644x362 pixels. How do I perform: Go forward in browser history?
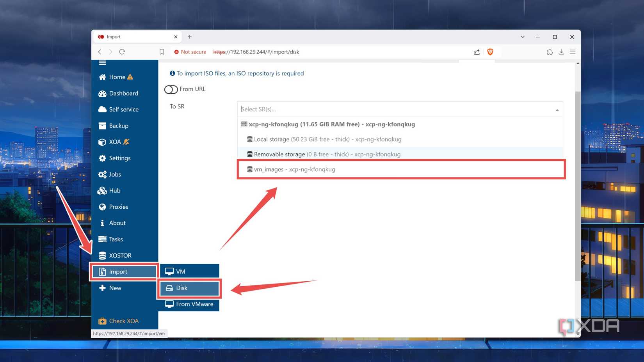(x=111, y=52)
